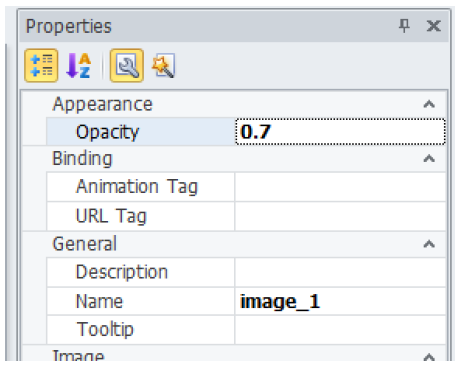
Task: Switch to Categorized view in Properties
Action: pyautogui.click(x=41, y=66)
